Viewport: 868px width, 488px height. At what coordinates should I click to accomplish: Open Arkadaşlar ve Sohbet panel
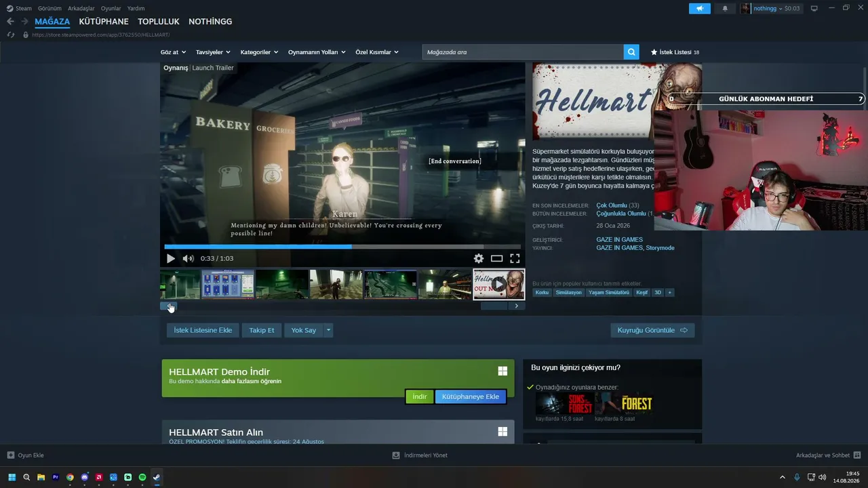[x=828, y=455]
